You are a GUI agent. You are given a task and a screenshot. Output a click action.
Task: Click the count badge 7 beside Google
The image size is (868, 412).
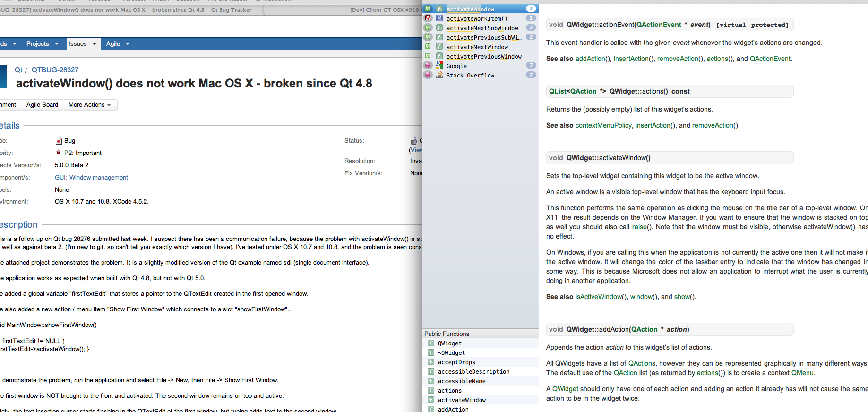(x=531, y=65)
